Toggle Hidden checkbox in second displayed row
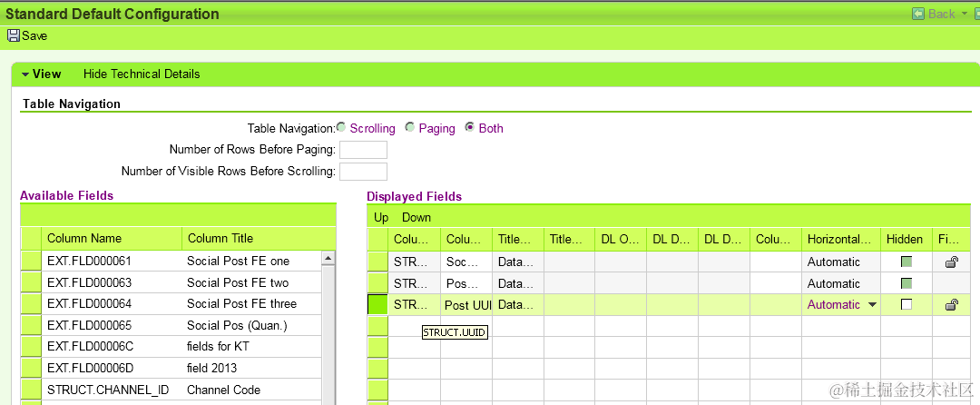 pyautogui.click(x=906, y=283)
